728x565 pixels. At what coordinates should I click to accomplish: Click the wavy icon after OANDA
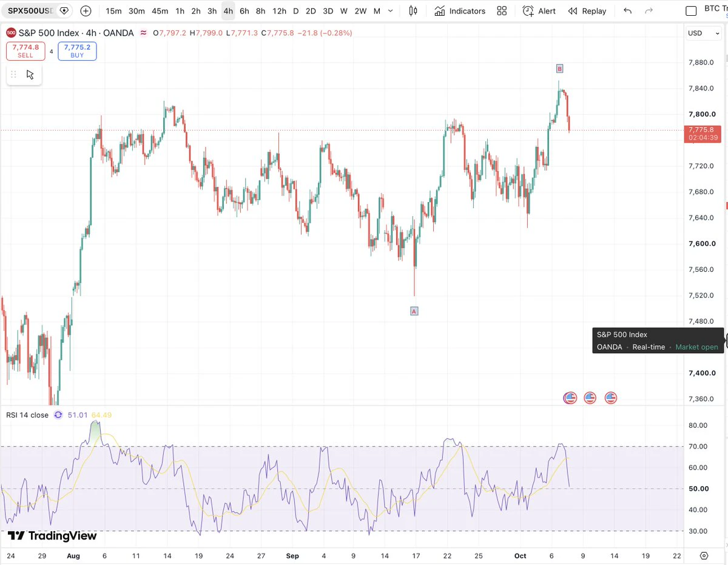tap(143, 33)
